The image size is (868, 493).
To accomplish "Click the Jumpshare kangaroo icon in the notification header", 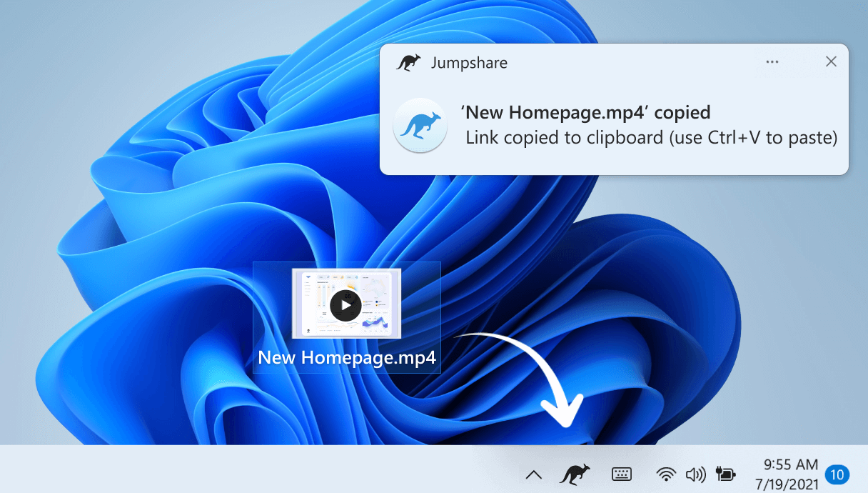I will pyautogui.click(x=408, y=62).
